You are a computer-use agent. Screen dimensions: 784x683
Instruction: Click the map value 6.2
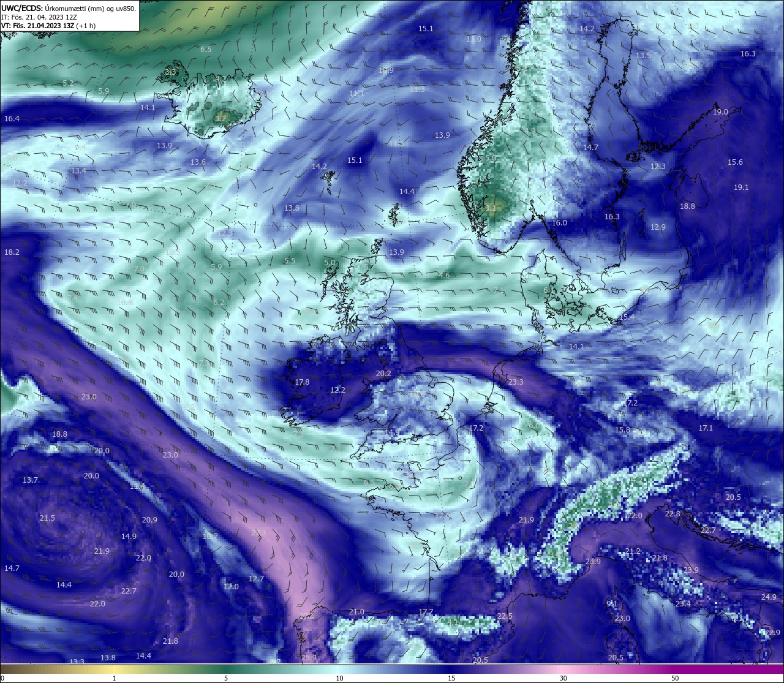(219, 302)
